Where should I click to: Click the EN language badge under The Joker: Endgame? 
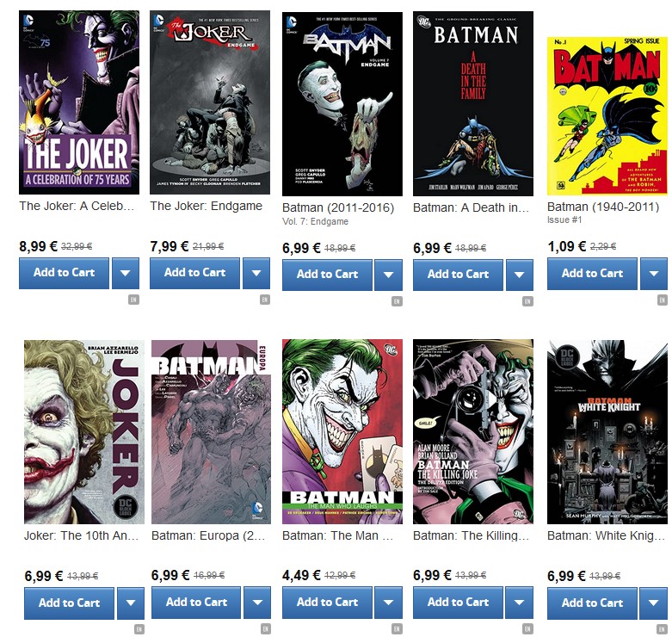coord(265,300)
